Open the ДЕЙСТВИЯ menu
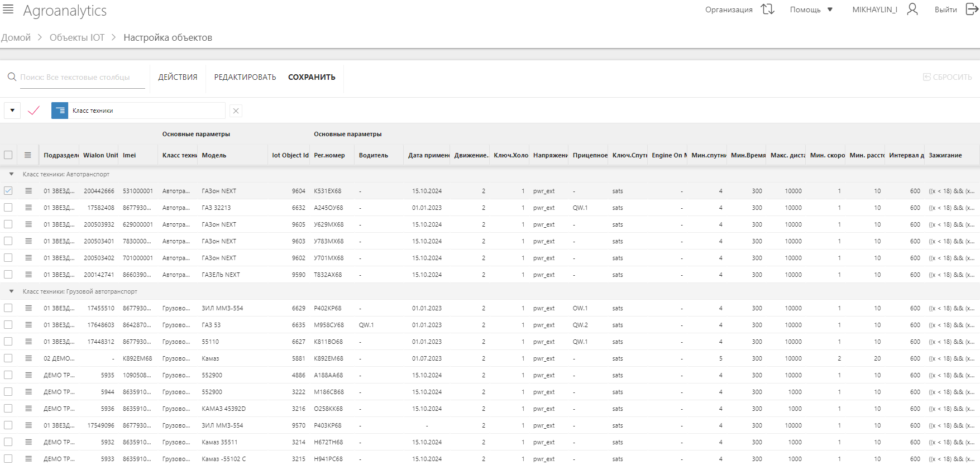 point(178,77)
